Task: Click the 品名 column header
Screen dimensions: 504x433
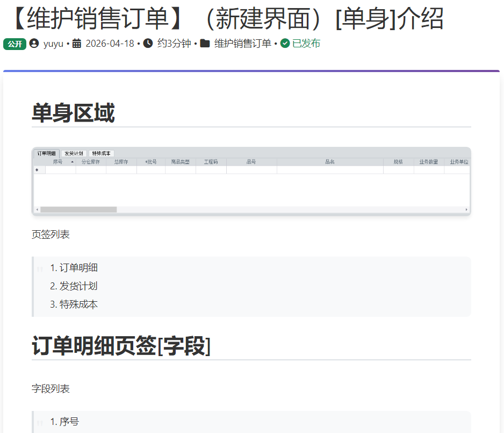Action: tap(329, 162)
